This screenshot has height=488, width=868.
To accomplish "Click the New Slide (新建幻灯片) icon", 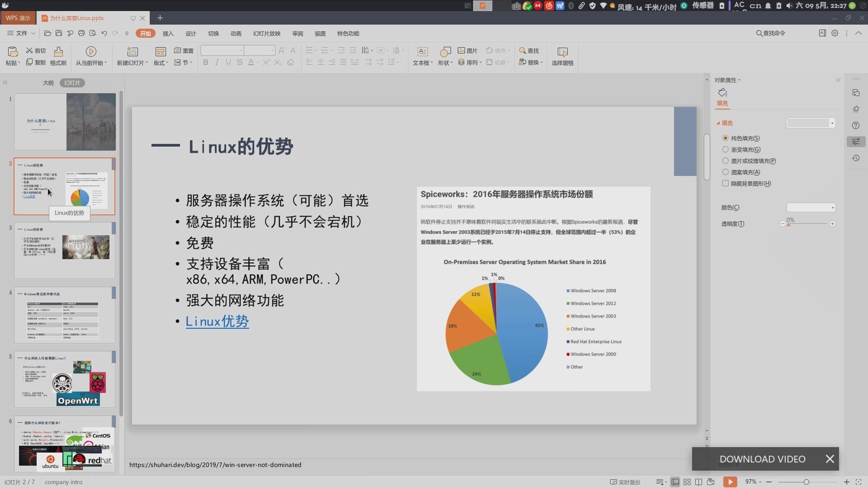I will [x=132, y=52].
